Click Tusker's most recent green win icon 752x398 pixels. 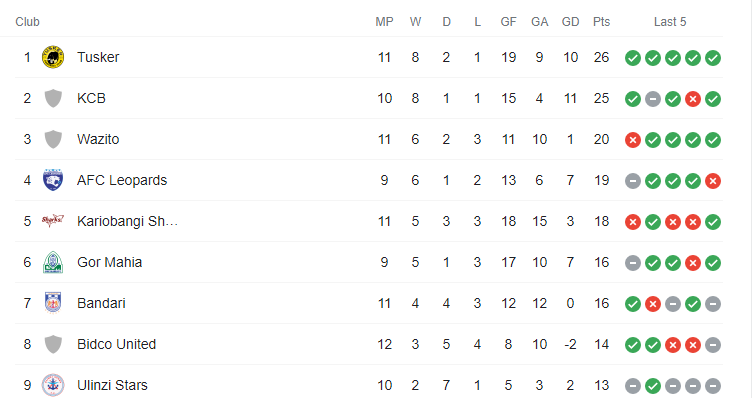point(713,58)
